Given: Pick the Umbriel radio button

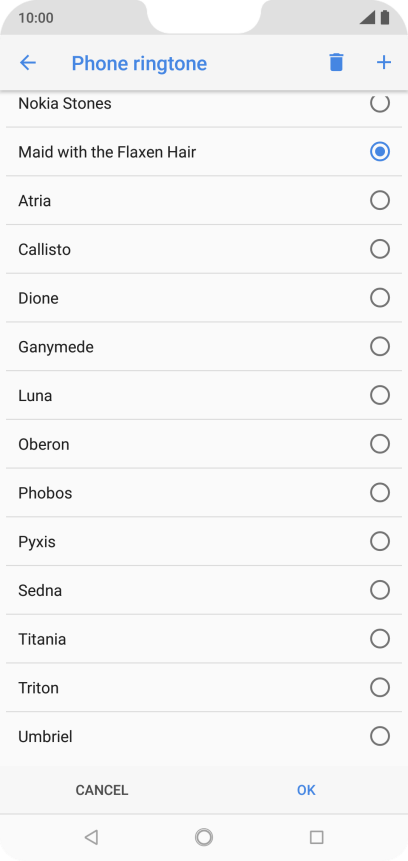Looking at the screenshot, I should point(380,736).
